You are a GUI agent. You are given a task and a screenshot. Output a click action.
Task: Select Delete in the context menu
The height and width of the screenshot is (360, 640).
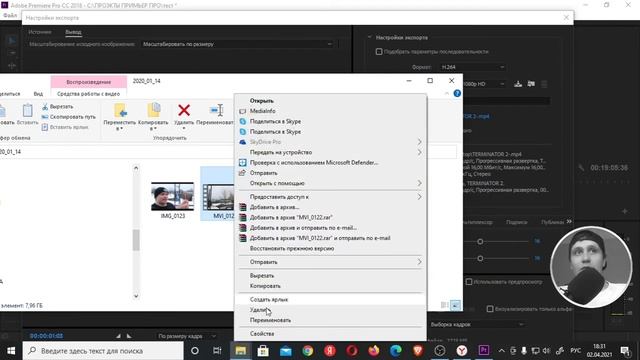[x=331, y=310]
